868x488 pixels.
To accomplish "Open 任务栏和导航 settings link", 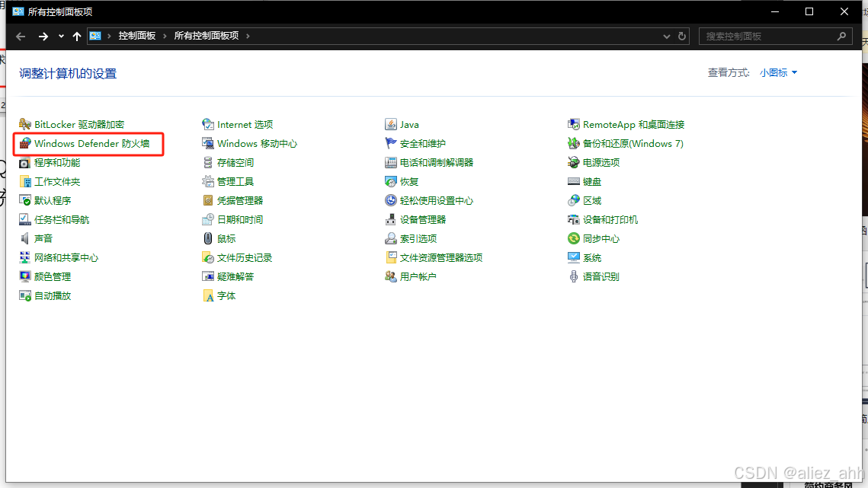I will [62, 220].
